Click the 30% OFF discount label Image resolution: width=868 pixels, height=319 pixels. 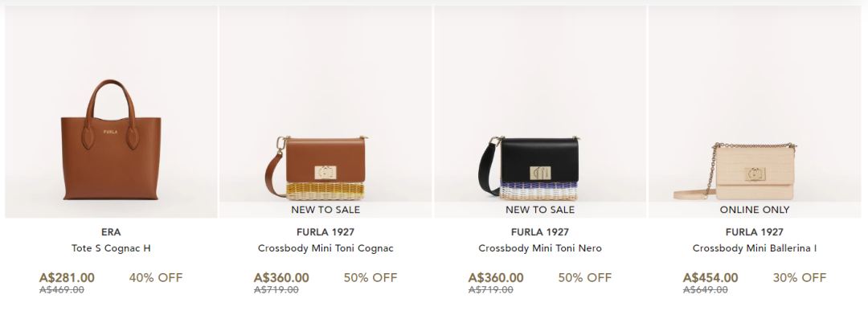tap(800, 277)
